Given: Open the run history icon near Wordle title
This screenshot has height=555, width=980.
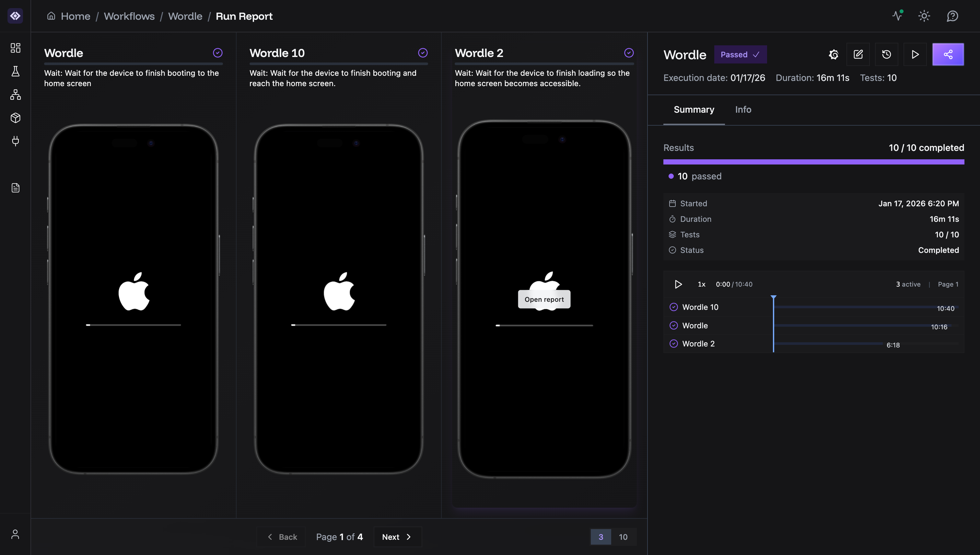Looking at the screenshot, I should click(x=887, y=54).
